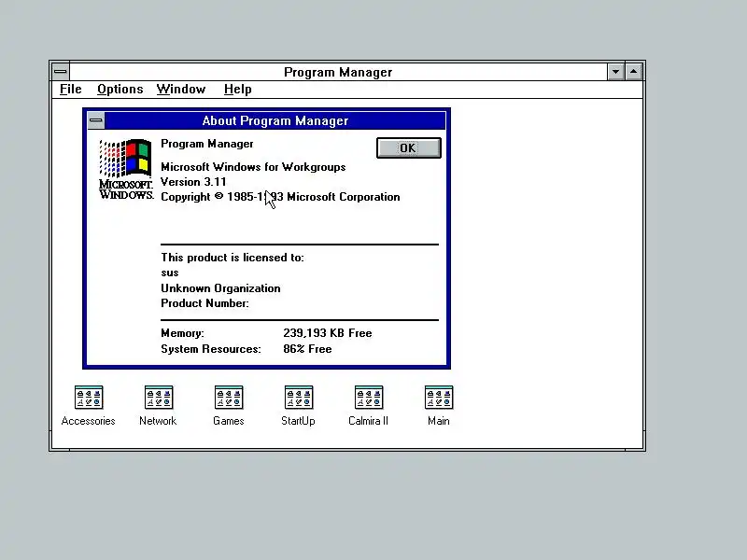Click the licensed user name 'sus'
747x560 pixels.
170,273
